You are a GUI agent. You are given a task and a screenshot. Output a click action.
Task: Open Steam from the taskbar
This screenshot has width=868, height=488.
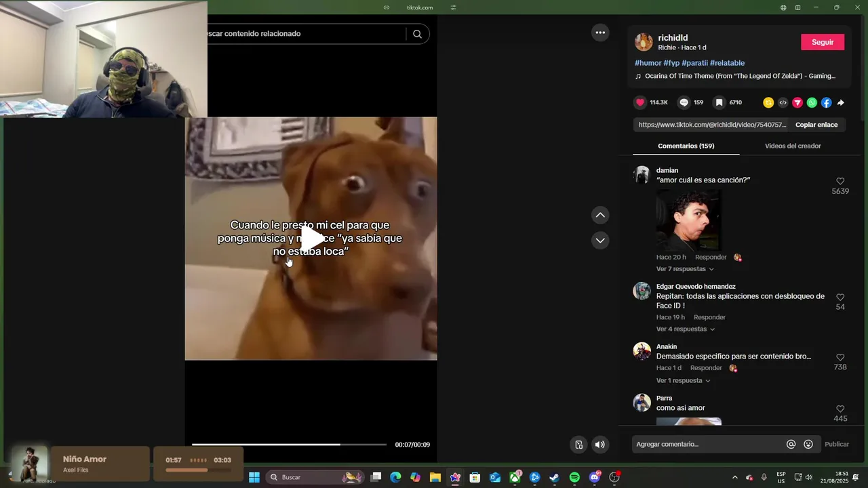(554, 477)
